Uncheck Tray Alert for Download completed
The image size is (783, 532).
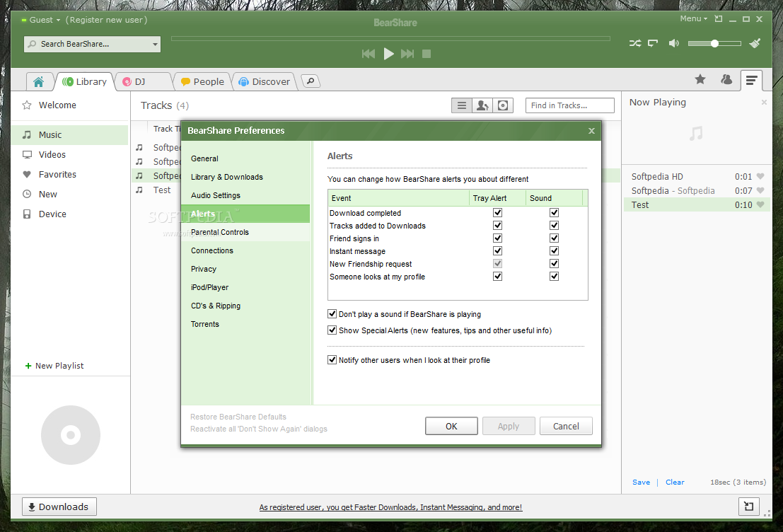click(497, 213)
